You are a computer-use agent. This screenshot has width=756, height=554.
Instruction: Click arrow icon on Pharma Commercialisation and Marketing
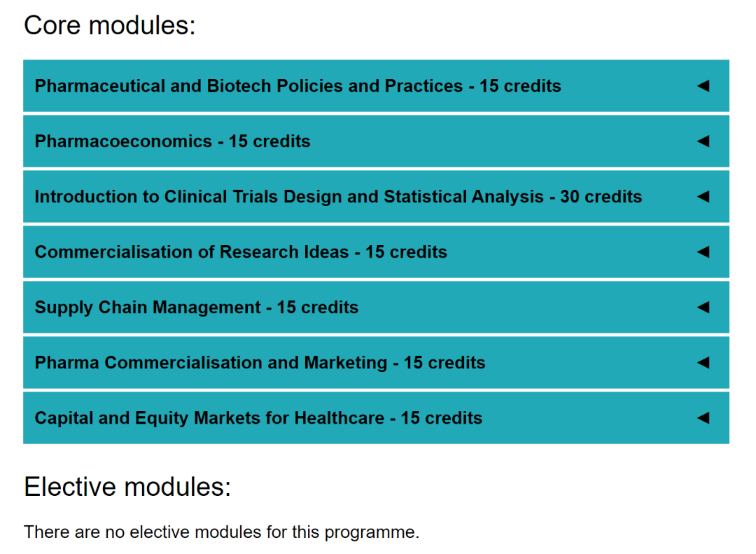pos(703,362)
